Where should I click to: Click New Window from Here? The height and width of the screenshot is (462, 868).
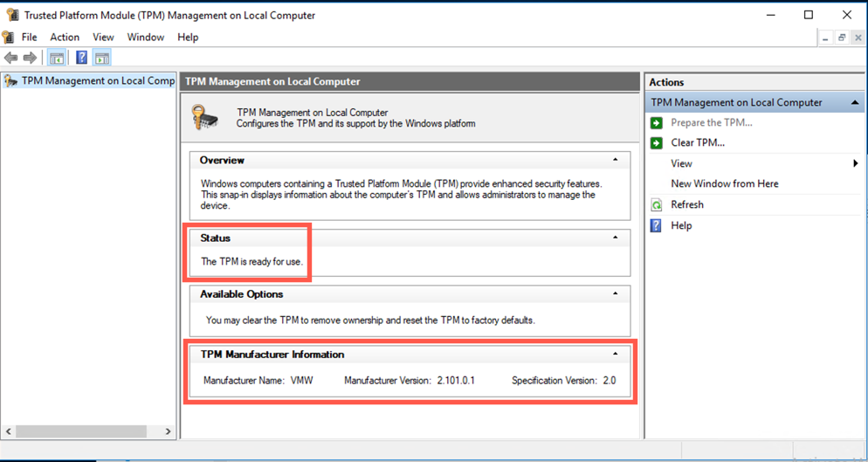click(724, 184)
